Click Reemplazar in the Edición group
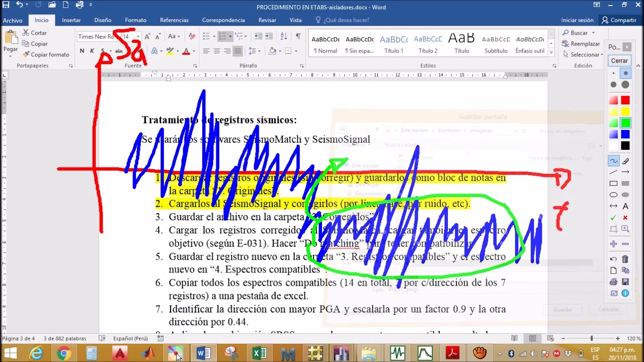Screen dimensions: 644x362 [581, 44]
